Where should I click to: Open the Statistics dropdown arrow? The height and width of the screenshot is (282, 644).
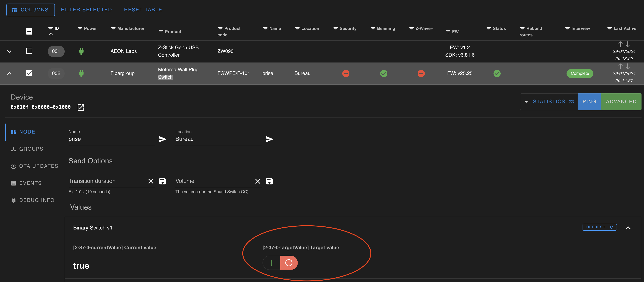coord(526,102)
